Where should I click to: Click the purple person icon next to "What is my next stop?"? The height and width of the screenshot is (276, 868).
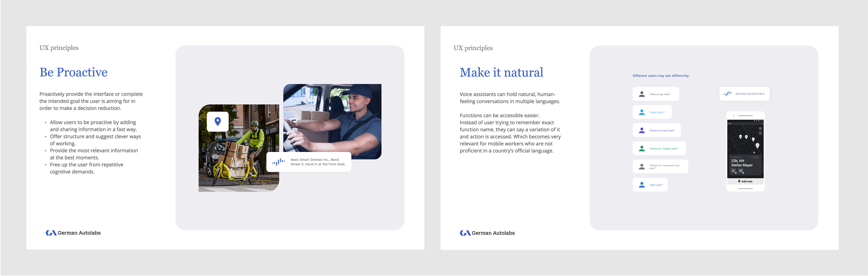point(642,130)
